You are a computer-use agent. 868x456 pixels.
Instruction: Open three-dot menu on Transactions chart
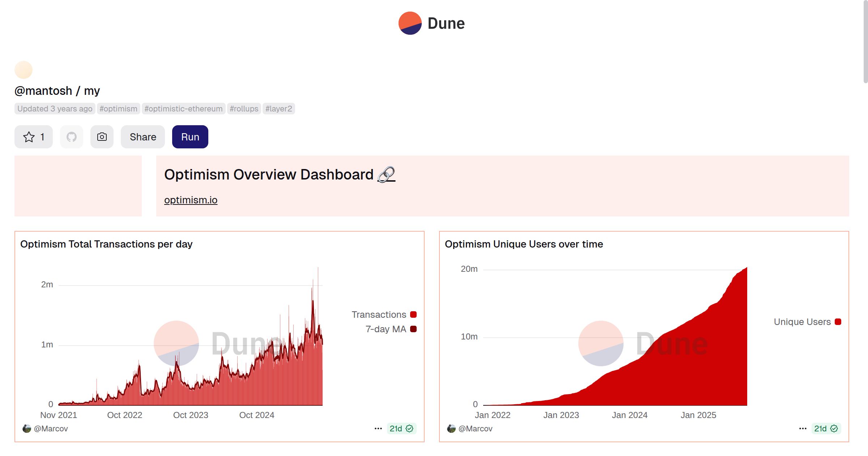click(378, 428)
